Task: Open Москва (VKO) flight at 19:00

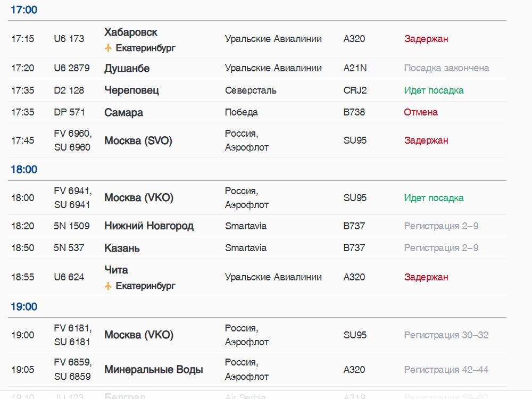Action: tap(257, 335)
